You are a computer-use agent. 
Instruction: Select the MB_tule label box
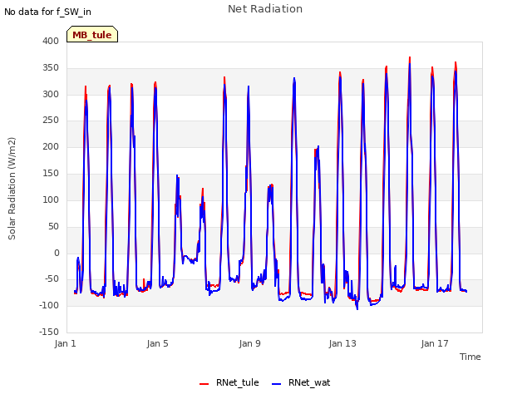[x=92, y=34]
